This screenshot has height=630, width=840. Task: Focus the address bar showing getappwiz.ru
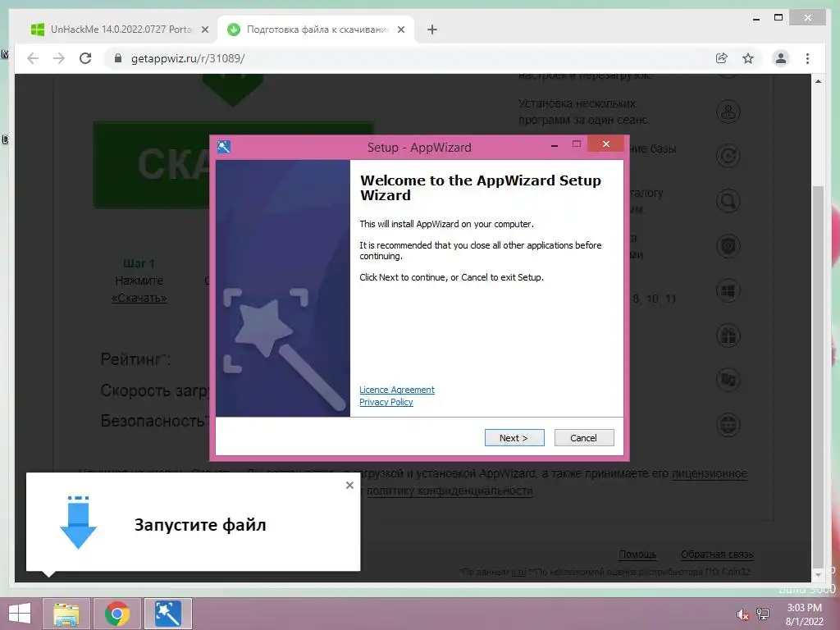coord(407,58)
